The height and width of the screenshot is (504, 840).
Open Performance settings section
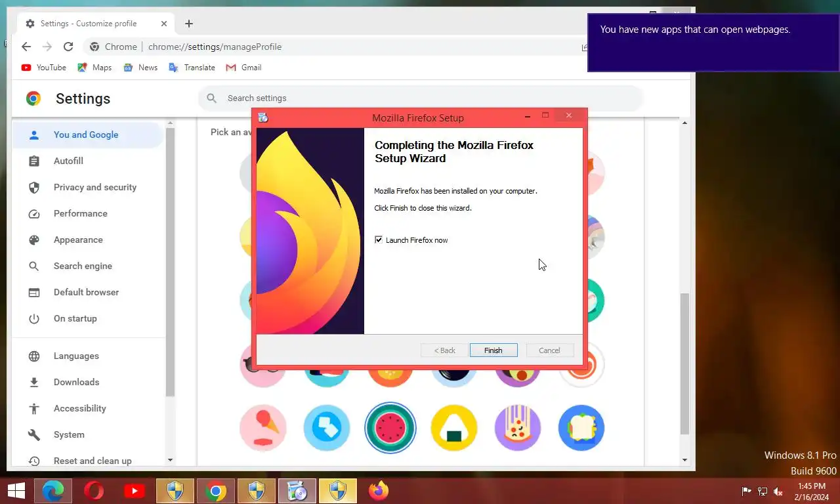88,213
